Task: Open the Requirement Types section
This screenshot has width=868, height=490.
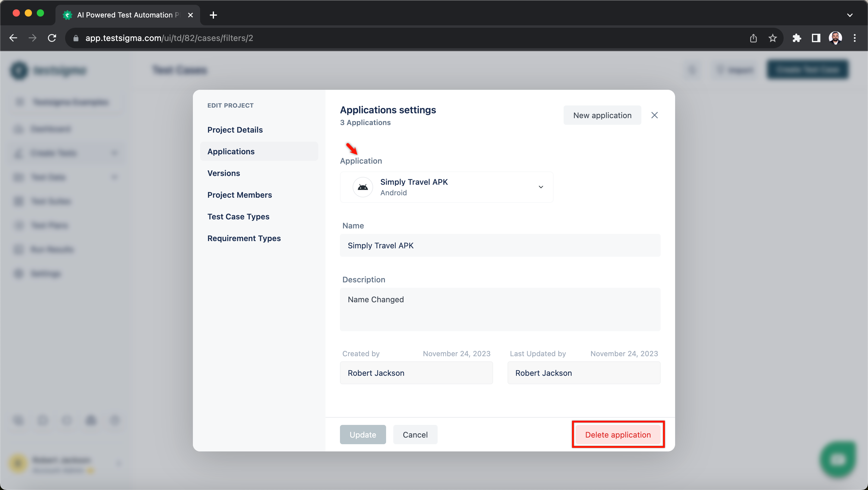Action: click(244, 238)
